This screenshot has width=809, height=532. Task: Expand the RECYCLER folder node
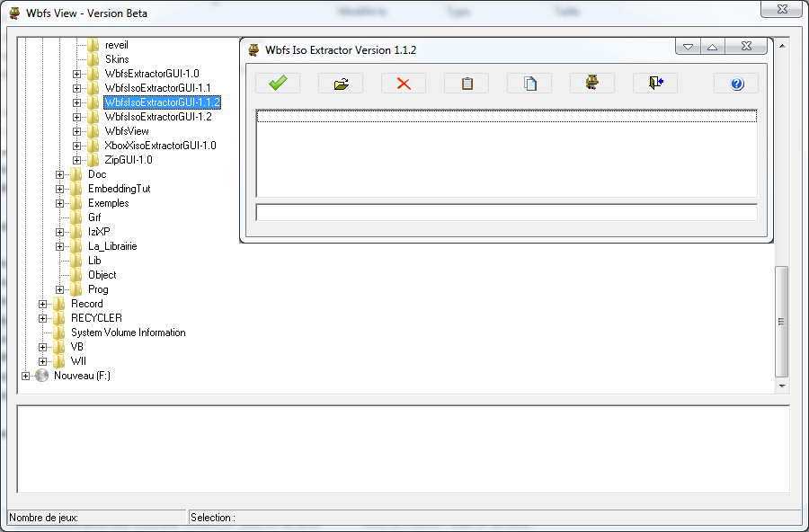[43, 318]
